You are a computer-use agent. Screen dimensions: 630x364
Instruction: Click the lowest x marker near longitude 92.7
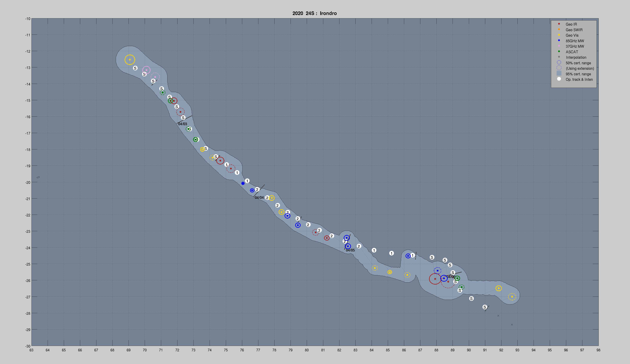pyautogui.click(x=512, y=325)
